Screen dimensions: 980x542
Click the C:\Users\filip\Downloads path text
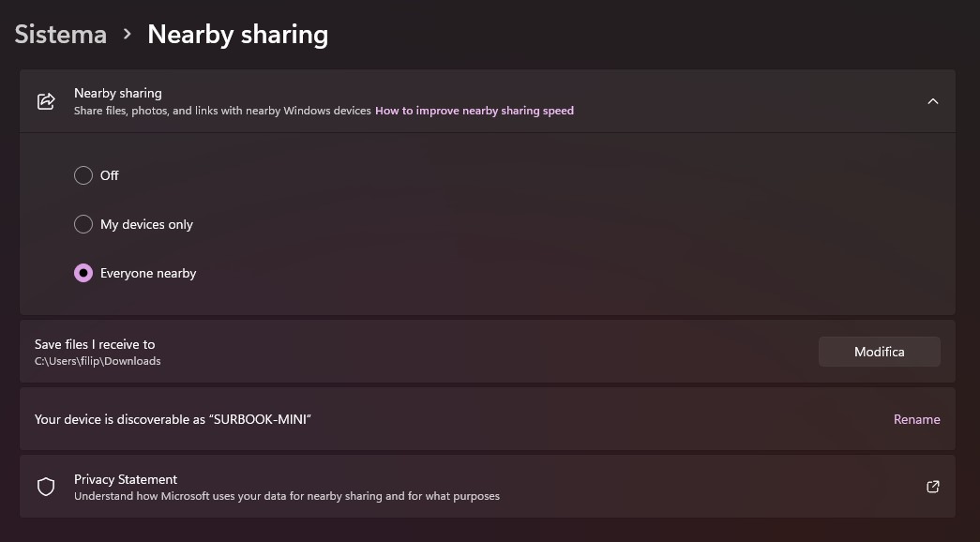[x=98, y=361]
